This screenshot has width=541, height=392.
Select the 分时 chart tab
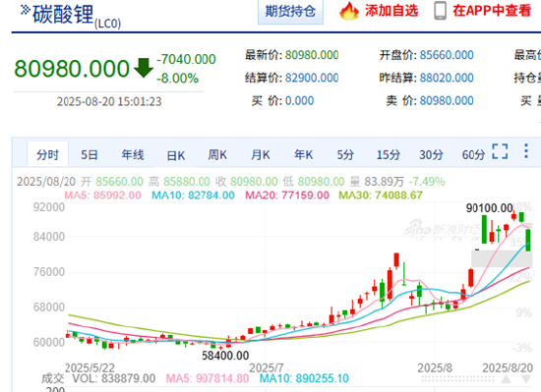(x=47, y=154)
